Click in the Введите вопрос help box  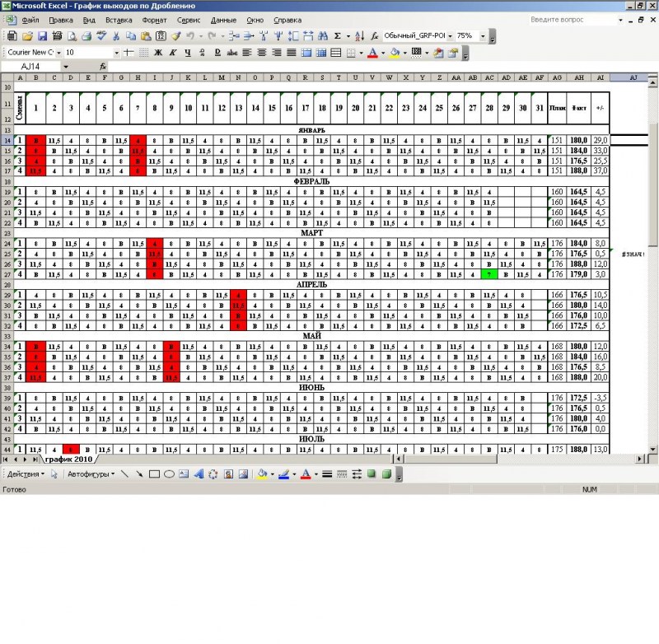[573, 20]
